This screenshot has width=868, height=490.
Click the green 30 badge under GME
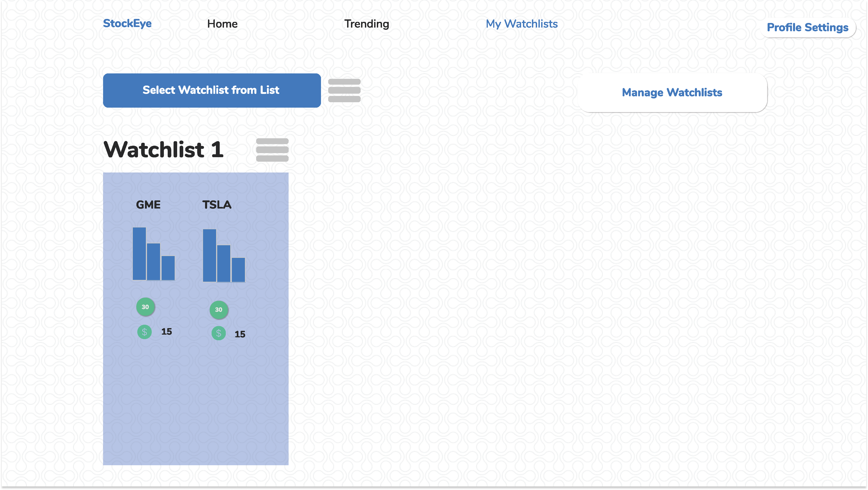(145, 307)
